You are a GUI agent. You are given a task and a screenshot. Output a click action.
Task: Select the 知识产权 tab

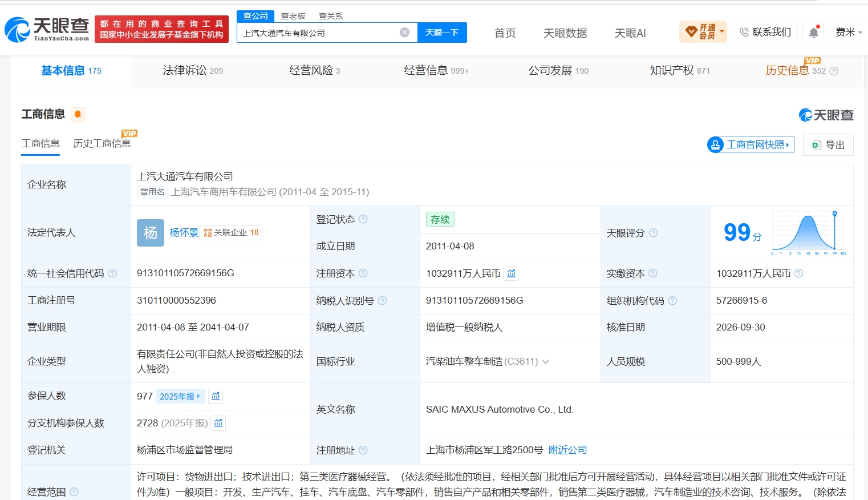tap(680, 71)
